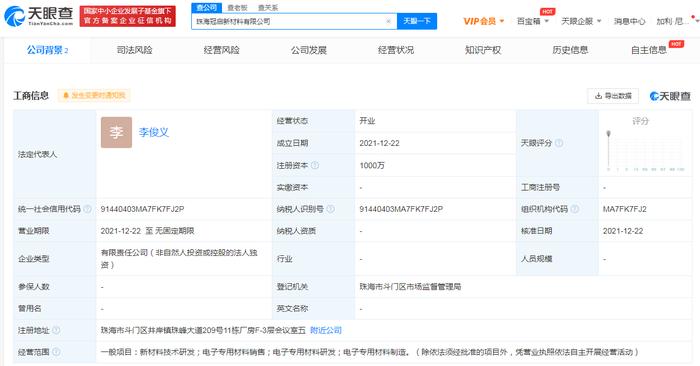Image resolution: width=700 pixels, height=366 pixels.
Task: Click the 天眼一下 search button
Action: click(417, 21)
